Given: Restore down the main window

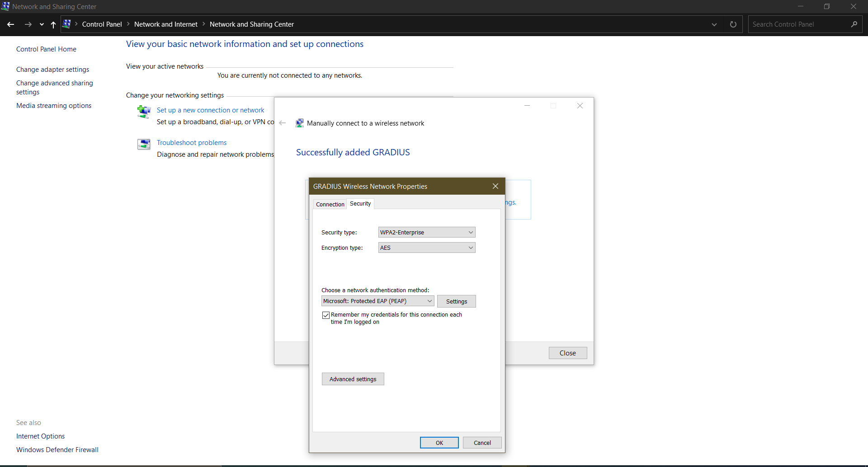Looking at the screenshot, I should (x=827, y=6).
